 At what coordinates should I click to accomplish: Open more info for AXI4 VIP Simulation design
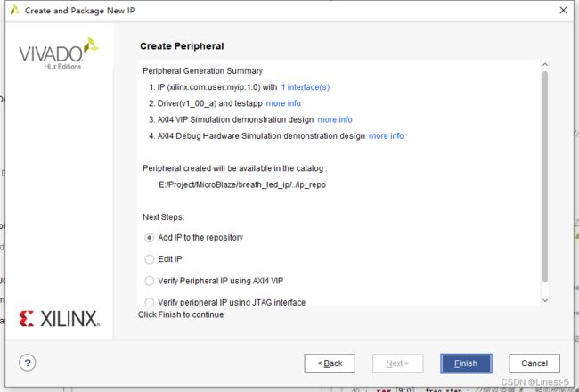pyautogui.click(x=335, y=119)
